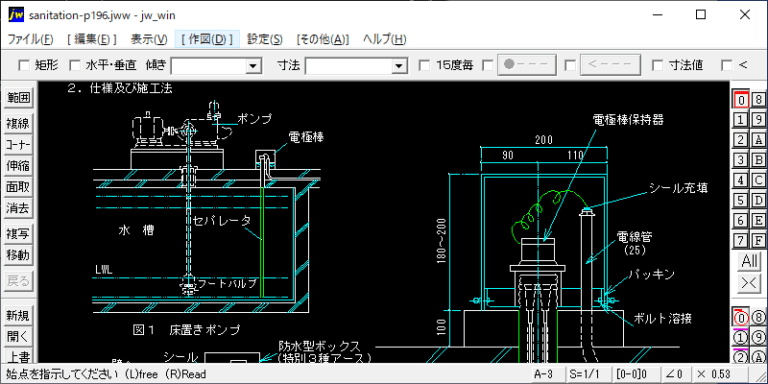Image resolution: width=768 pixels, height=384 pixels.
Task: Tick checkbox beside the ●--- button
Action: click(488, 65)
